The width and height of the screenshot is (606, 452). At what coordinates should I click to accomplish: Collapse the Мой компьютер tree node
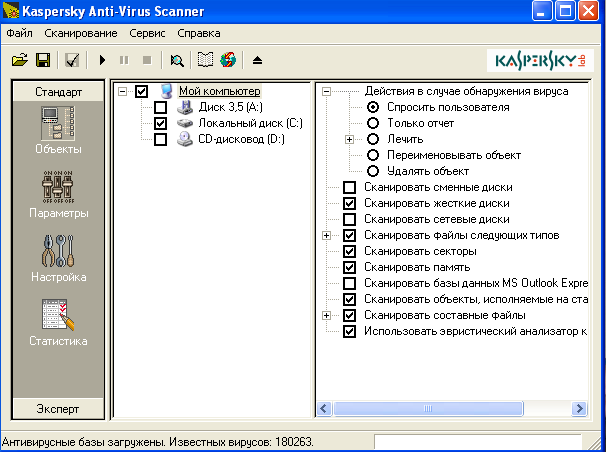(x=123, y=92)
